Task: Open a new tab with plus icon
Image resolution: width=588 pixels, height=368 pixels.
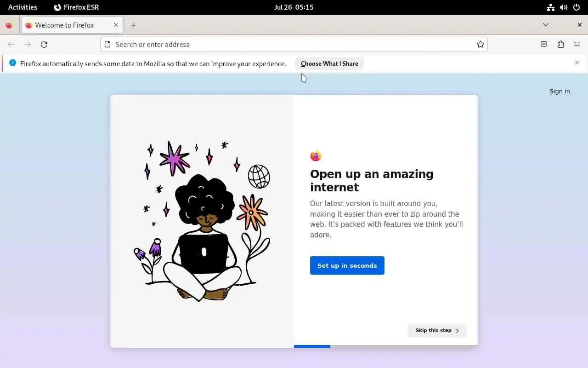Action: coord(133,25)
